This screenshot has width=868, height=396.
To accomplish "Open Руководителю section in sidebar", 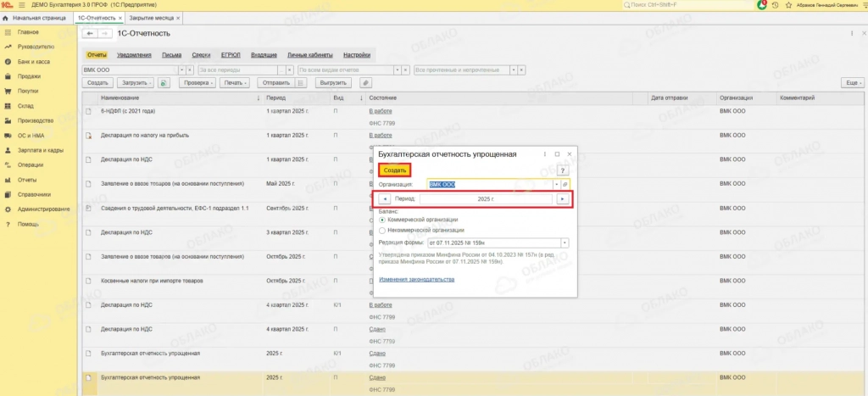I will coord(36,47).
